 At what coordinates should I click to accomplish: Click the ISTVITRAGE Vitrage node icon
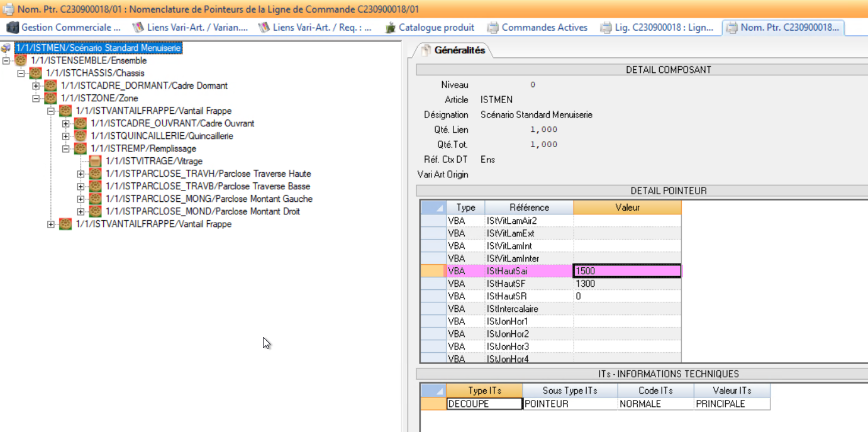[96, 162]
